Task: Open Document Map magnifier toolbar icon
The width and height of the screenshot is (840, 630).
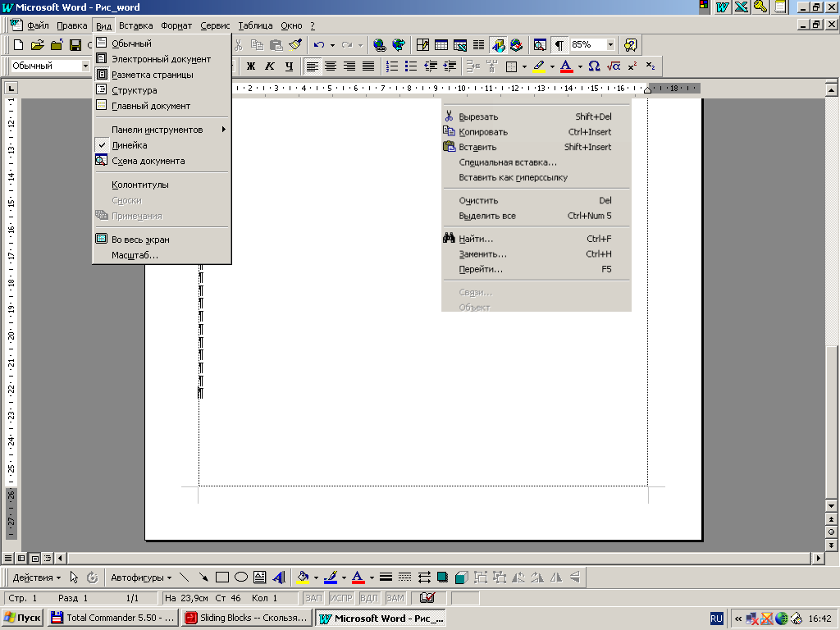Action: pyautogui.click(x=540, y=45)
